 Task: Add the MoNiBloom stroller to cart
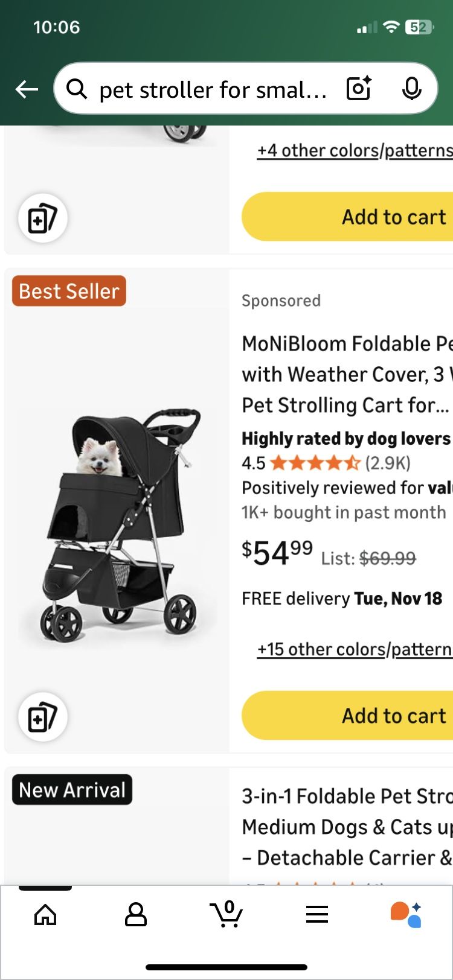(394, 715)
